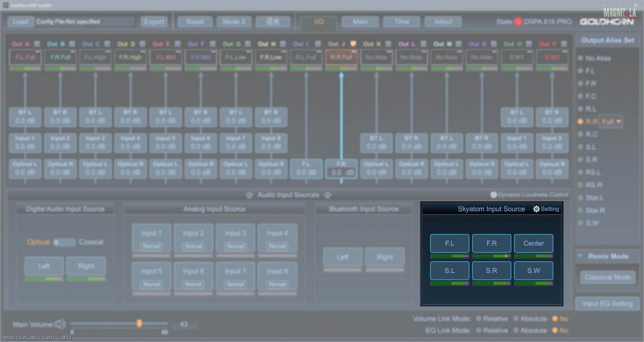Adjust the Main Volume slider handle
This screenshot has height=342, width=644.
[139, 323]
